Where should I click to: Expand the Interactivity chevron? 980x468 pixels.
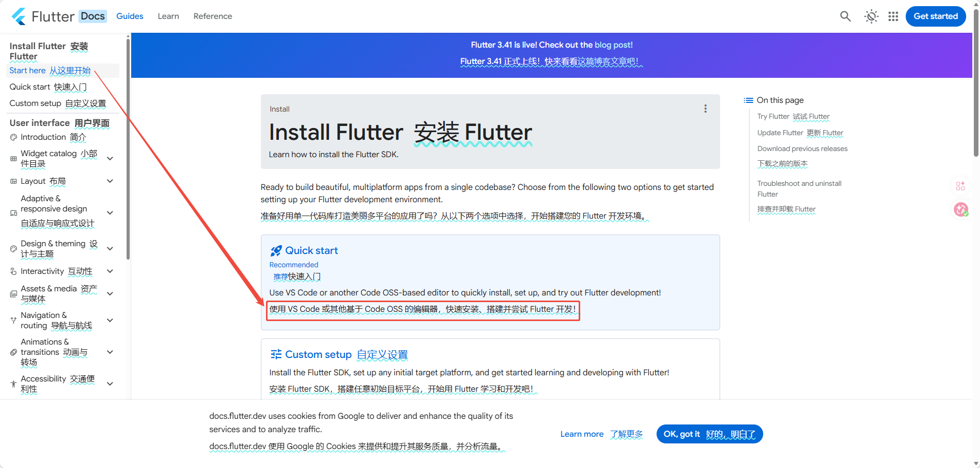coord(110,271)
